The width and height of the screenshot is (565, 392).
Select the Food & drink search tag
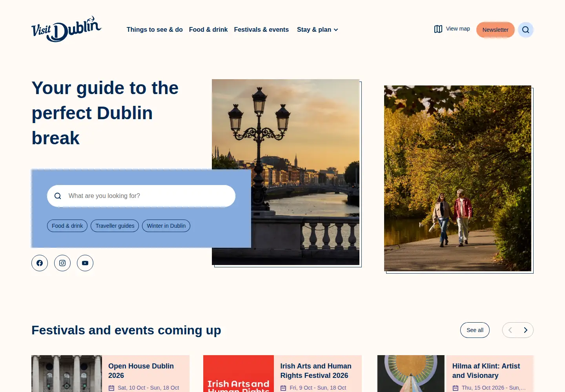point(67,226)
